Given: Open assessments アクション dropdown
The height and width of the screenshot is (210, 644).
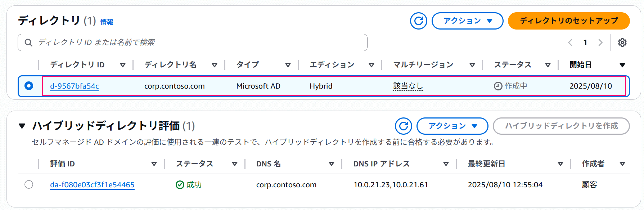Looking at the screenshot, I should click(452, 126).
